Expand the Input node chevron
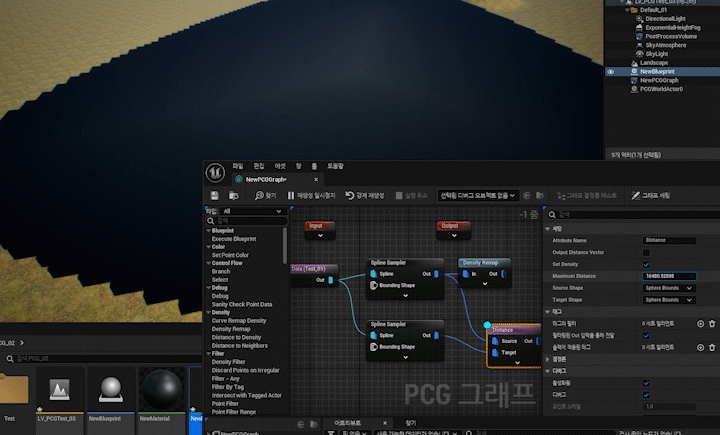Screen dimensions: 720x435 (321, 236)
